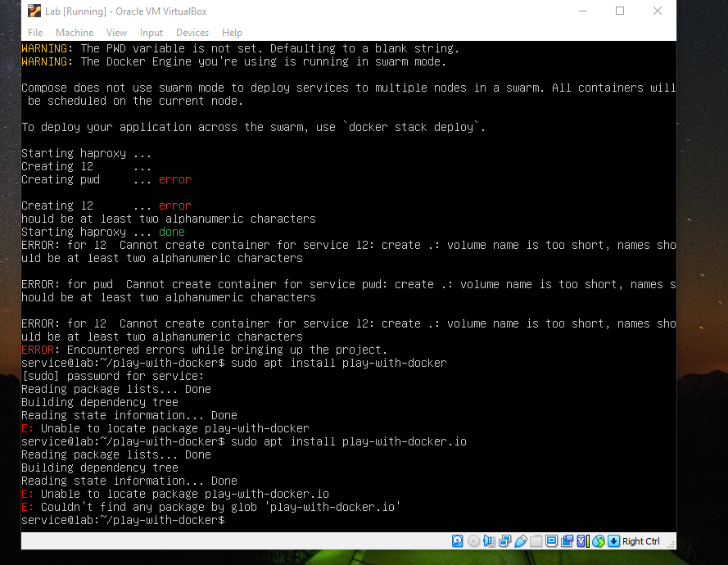Open the File menu
The height and width of the screenshot is (565, 728).
[35, 33]
